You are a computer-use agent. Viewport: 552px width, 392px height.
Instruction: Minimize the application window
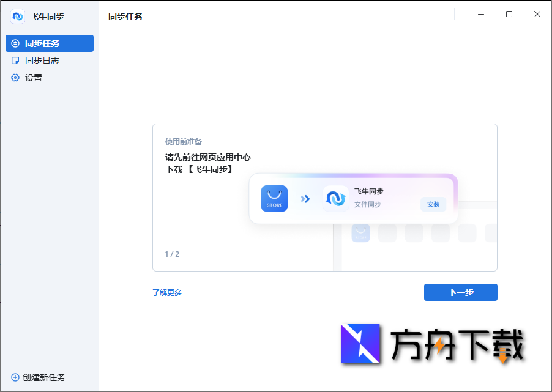click(482, 13)
